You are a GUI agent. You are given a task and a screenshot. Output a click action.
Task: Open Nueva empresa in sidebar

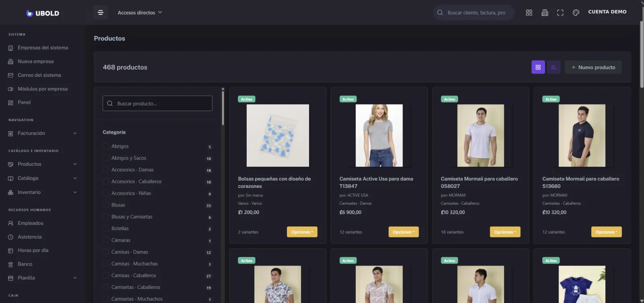click(35, 62)
